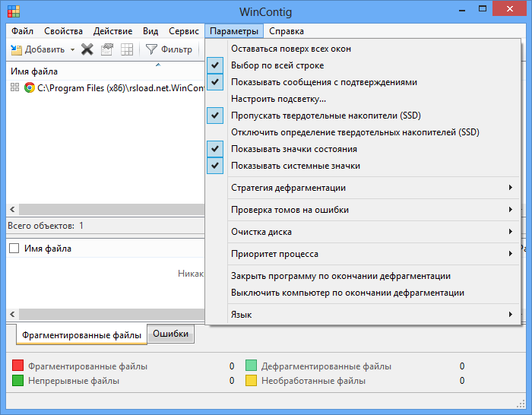Click left arrow of lower horizontal scrollbar
The image size is (532, 415).
[x=13, y=314]
